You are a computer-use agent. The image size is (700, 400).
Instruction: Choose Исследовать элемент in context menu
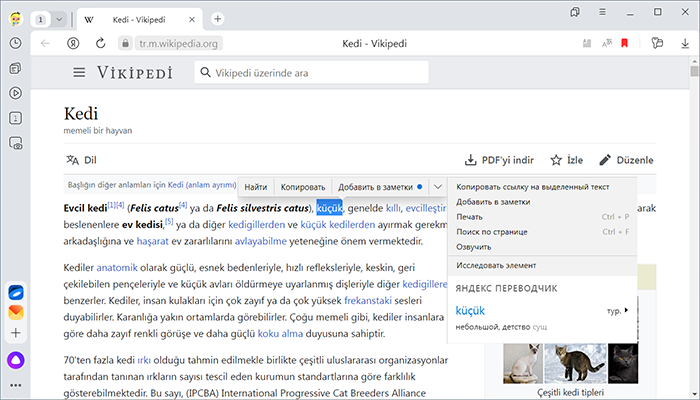[x=496, y=265]
